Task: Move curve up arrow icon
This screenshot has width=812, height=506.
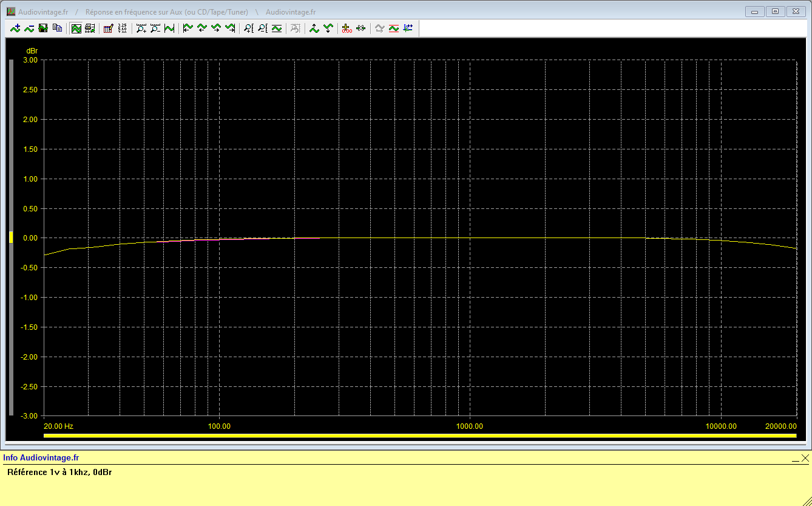Action: [x=314, y=28]
